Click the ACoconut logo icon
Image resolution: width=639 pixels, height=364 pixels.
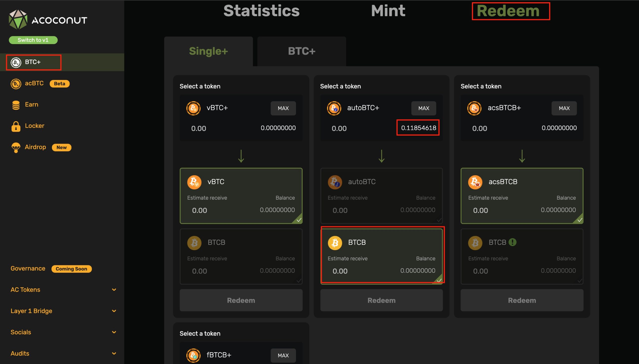tap(18, 19)
